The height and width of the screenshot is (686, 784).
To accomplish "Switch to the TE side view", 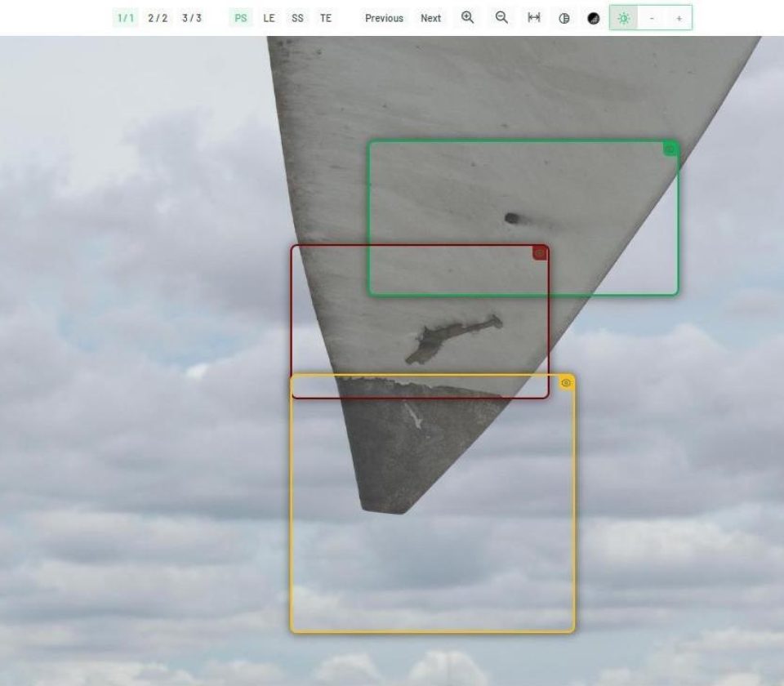I will [326, 19].
